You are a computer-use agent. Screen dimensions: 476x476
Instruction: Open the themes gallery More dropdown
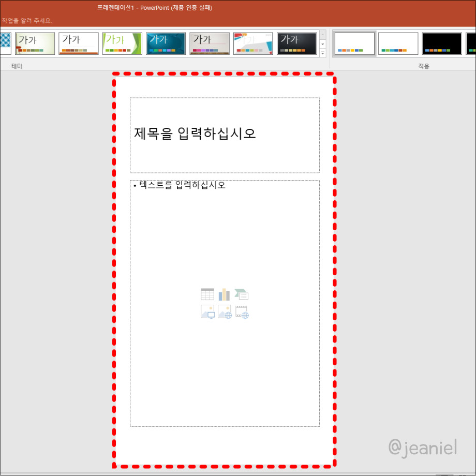323,52
